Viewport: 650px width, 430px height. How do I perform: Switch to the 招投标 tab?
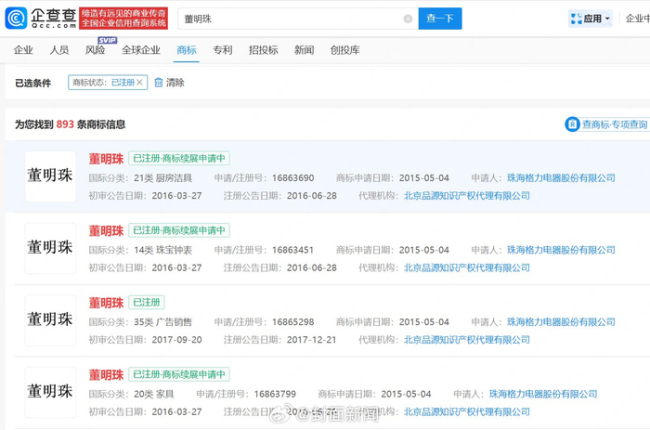(x=263, y=50)
